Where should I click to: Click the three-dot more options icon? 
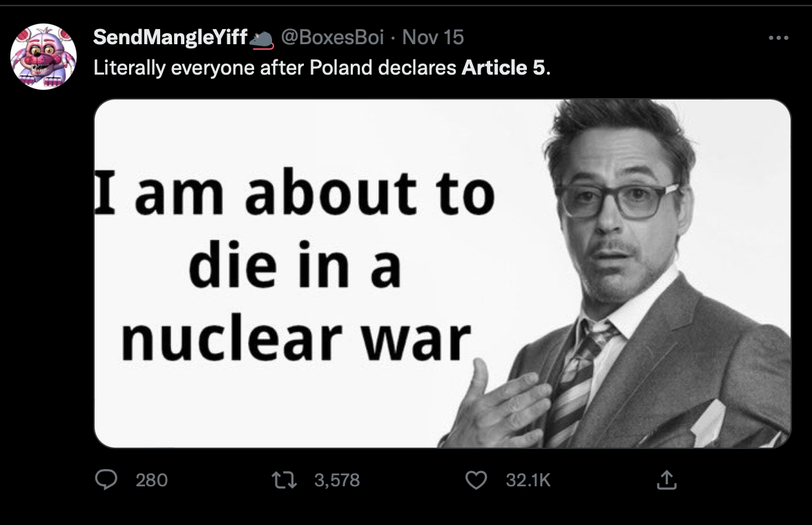[780, 39]
